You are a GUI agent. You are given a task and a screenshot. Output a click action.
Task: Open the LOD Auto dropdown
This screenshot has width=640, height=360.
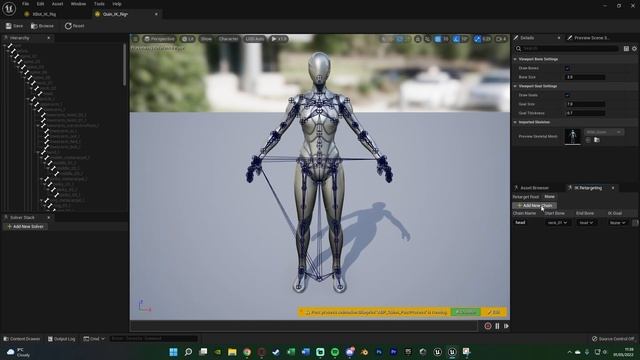pos(255,39)
